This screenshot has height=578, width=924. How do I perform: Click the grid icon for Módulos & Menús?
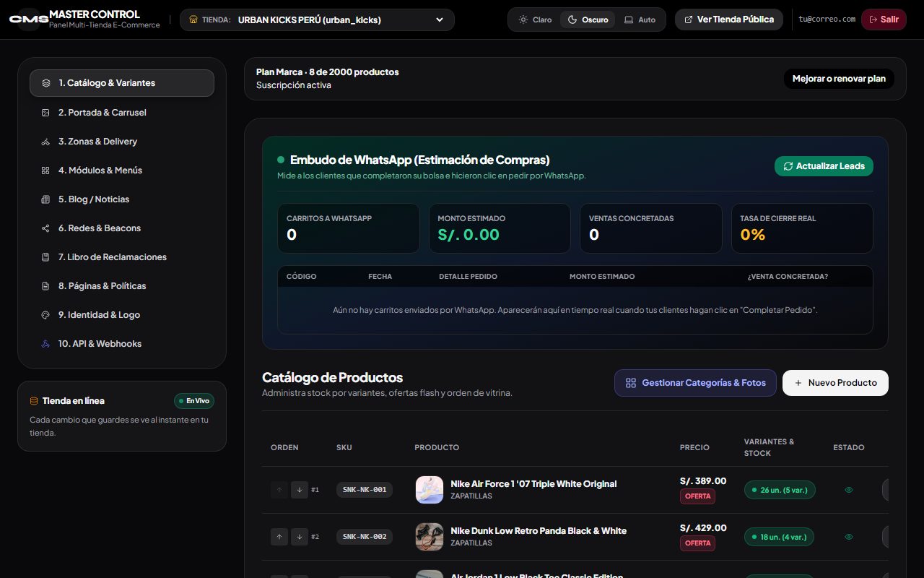click(x=45, y=171)
